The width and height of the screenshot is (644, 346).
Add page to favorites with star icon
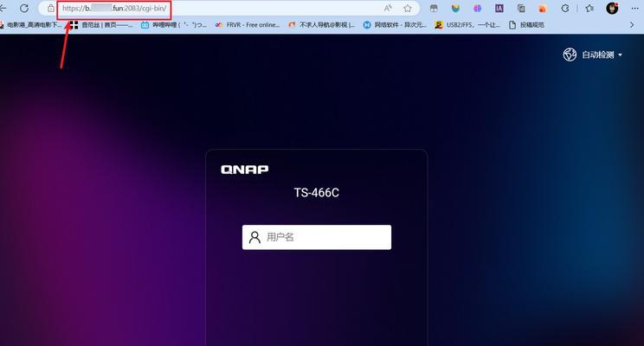408,8
